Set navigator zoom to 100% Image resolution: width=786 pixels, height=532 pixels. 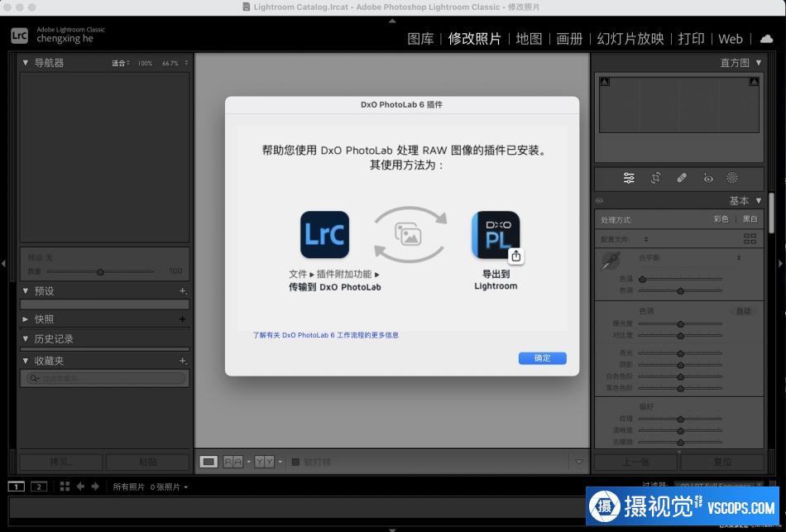coord(145,63)
